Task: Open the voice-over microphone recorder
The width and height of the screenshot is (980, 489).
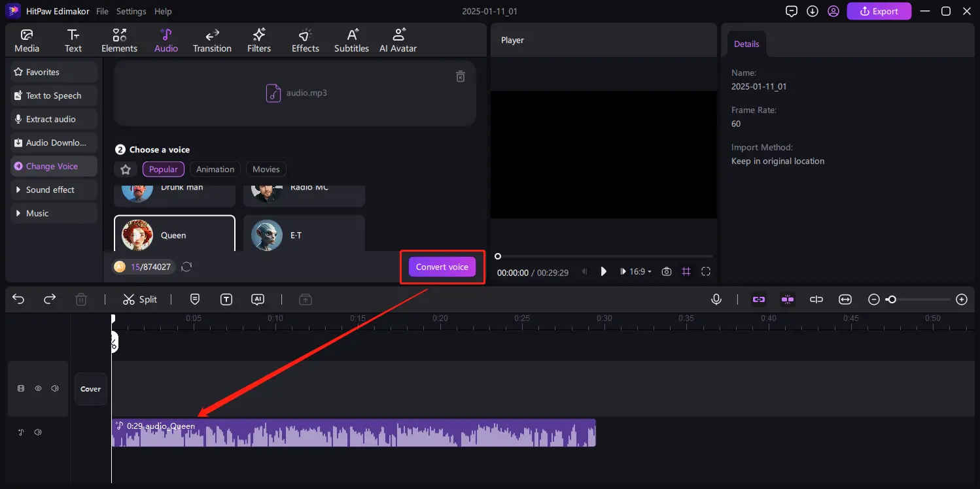Action: [x=716, y=299]
